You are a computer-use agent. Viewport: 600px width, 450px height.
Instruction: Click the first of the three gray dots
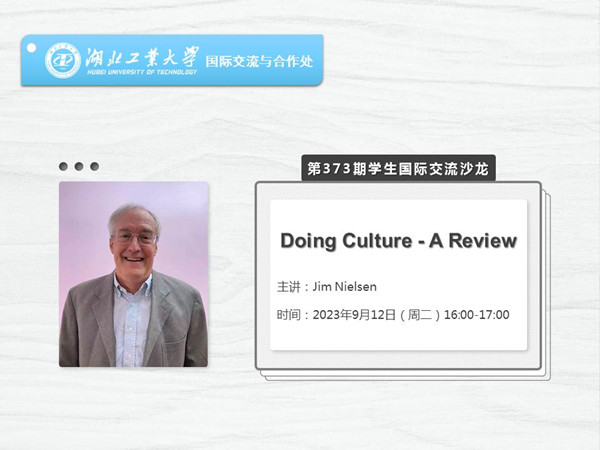click(64, 167)
